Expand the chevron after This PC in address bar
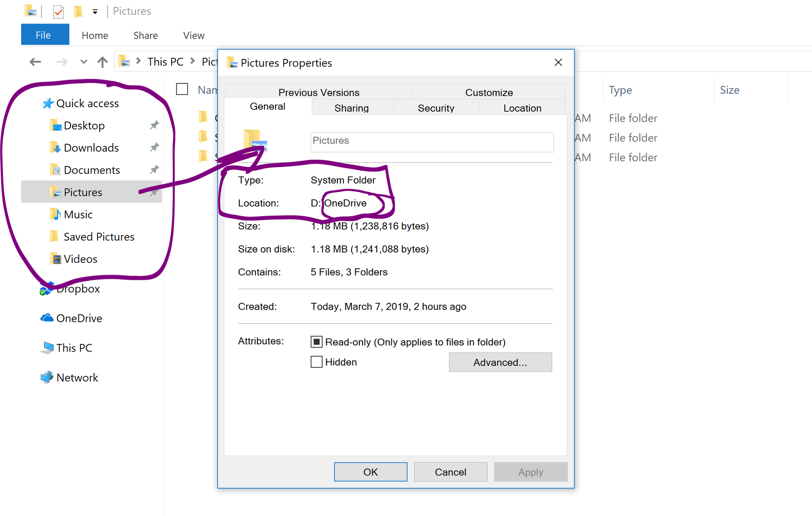812x516 pixels. click(193, 61)
